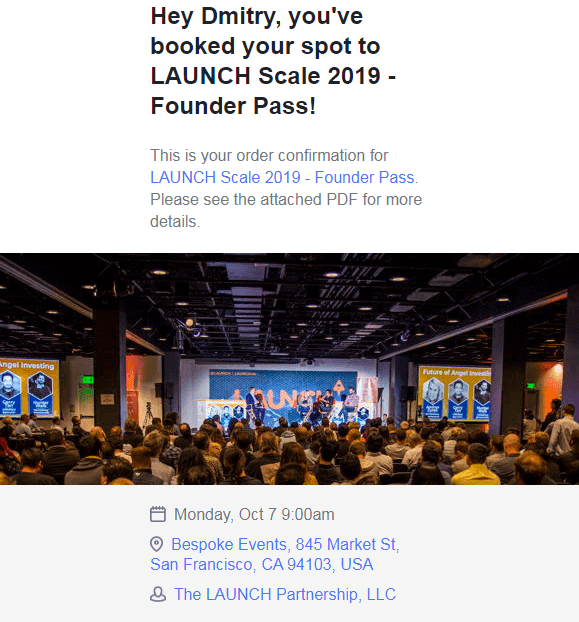Click the left Angel Investing screen in photo
The height and width of the screenshot is (622, 579).
point(29,387)
